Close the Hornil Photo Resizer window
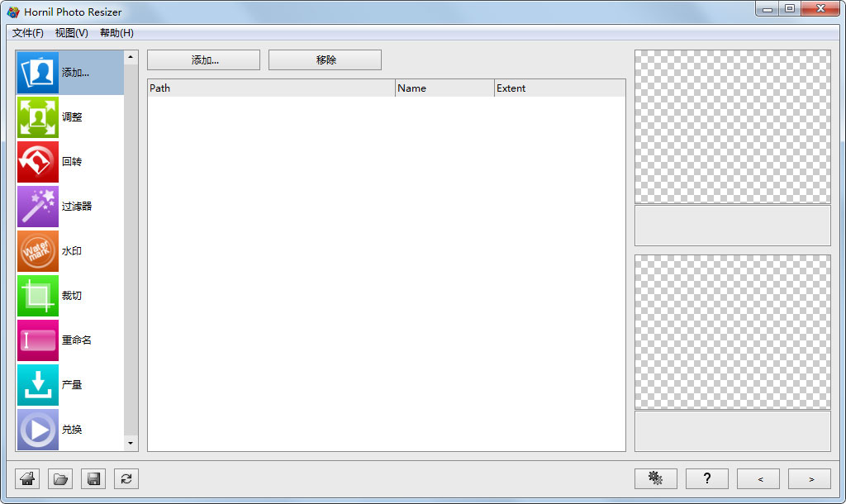This screenshot has height=504, width=846. tap(820, 8)
